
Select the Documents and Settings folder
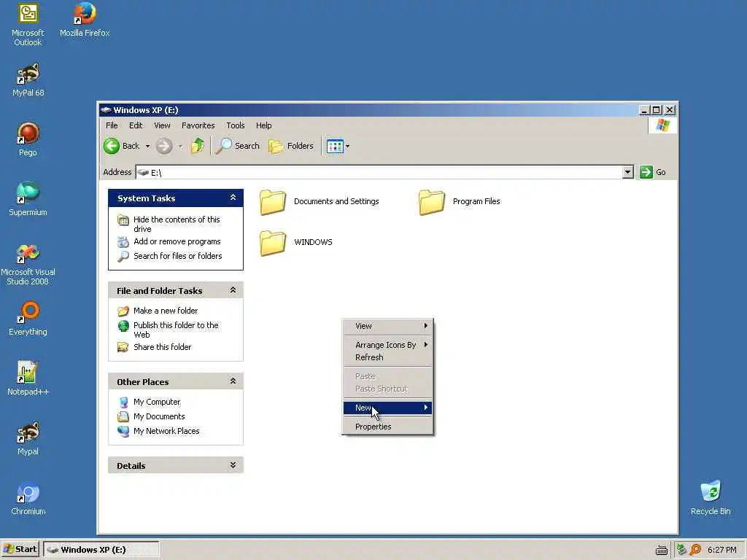(x=320, y=201)
